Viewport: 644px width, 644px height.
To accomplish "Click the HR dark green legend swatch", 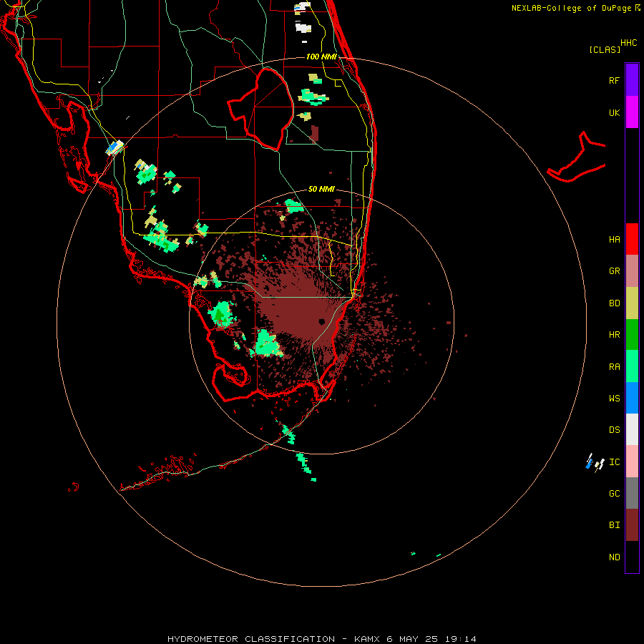I will [632, 335].
